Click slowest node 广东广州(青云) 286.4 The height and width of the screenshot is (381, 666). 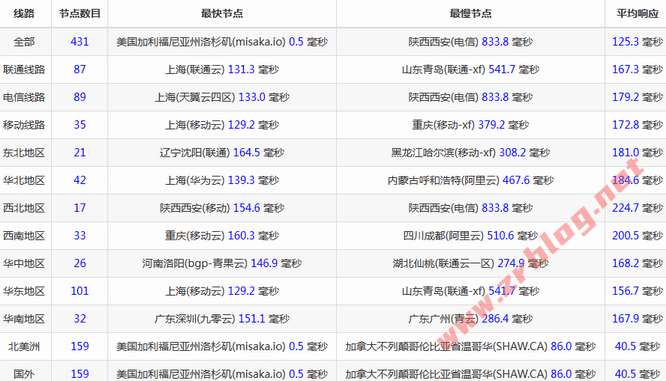click(x=471, y=319)
